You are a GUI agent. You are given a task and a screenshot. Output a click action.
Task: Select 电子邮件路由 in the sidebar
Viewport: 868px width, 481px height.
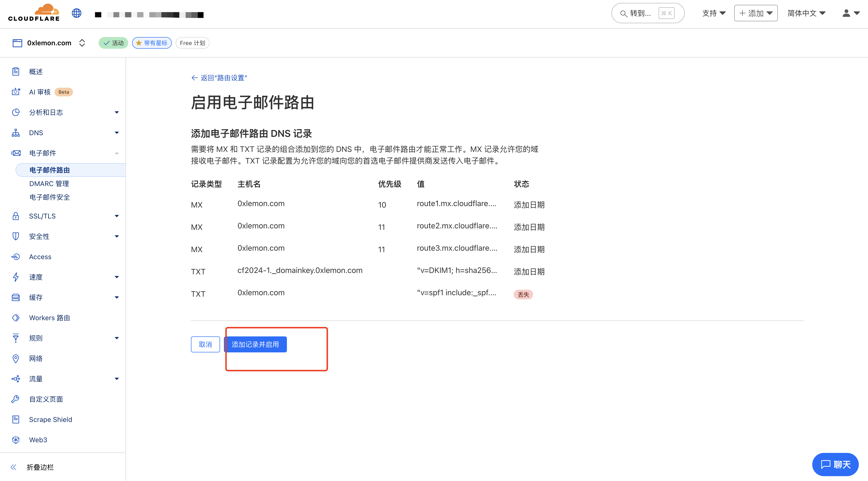(x=71, y=170)
